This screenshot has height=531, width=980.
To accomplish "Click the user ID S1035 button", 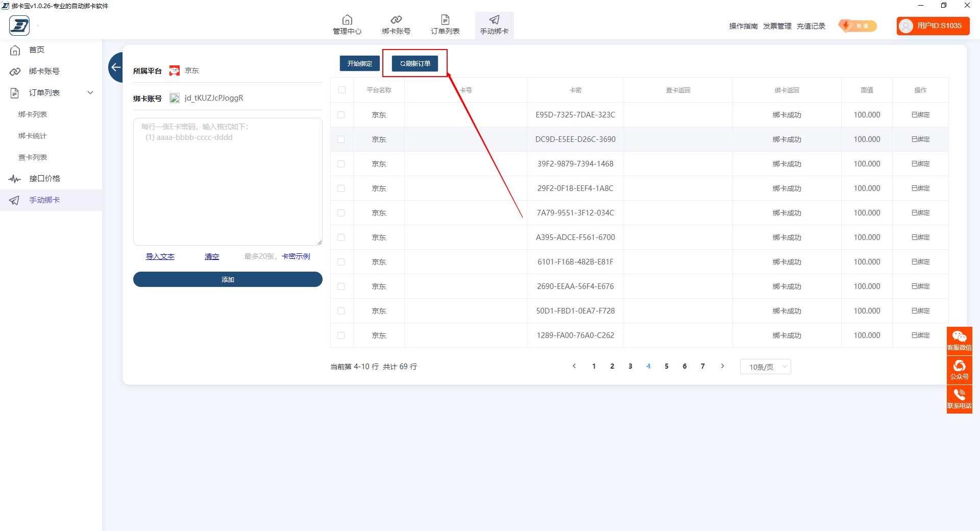I will (x=933, y=26).
